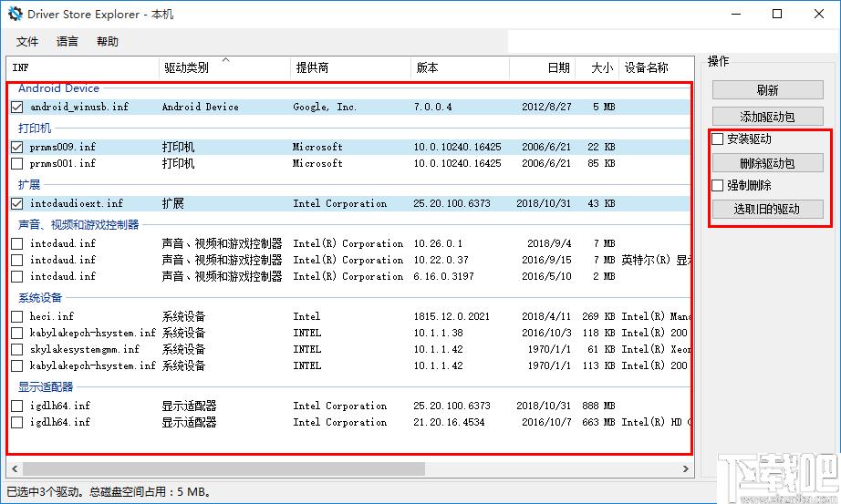Check heci.inf checkbox

click(x=17, y=316)
